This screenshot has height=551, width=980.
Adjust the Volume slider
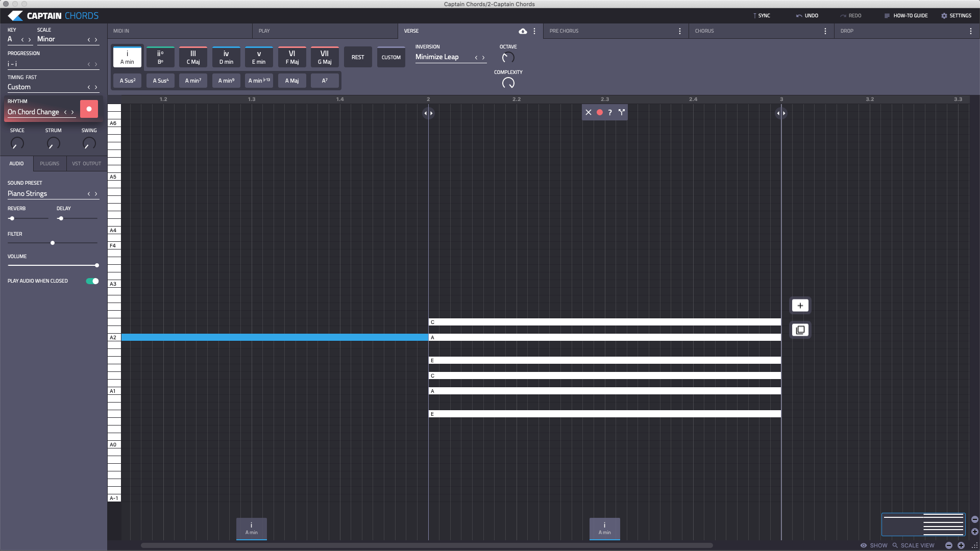[52, 265]
